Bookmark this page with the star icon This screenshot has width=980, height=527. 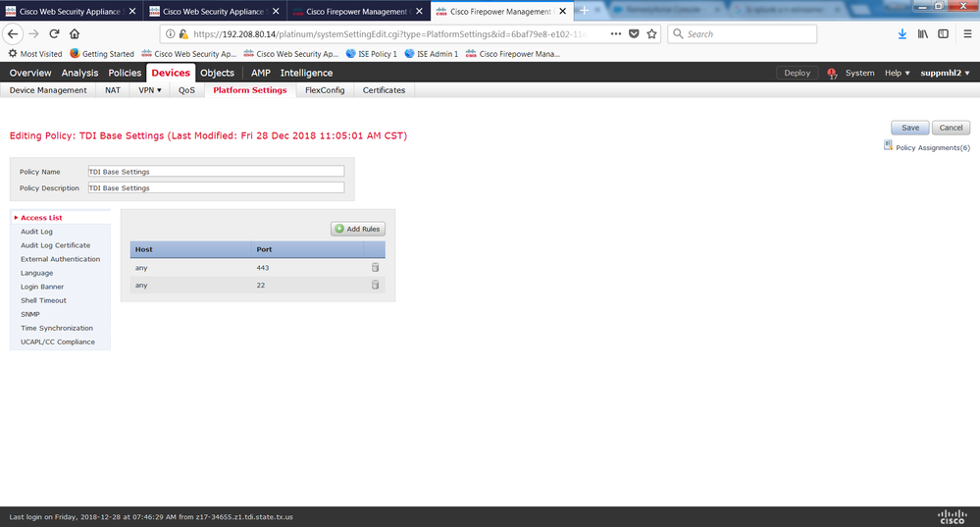[652, 33]
